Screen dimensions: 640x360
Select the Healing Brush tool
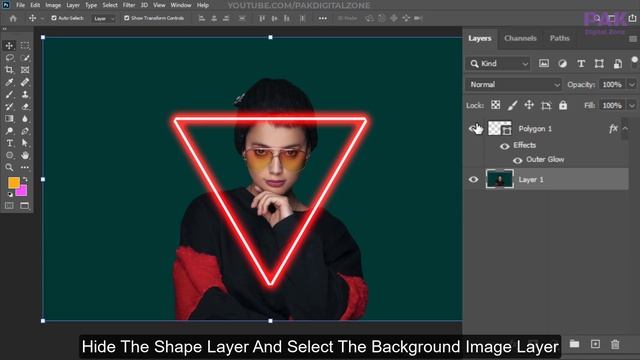tap(25, 82)
